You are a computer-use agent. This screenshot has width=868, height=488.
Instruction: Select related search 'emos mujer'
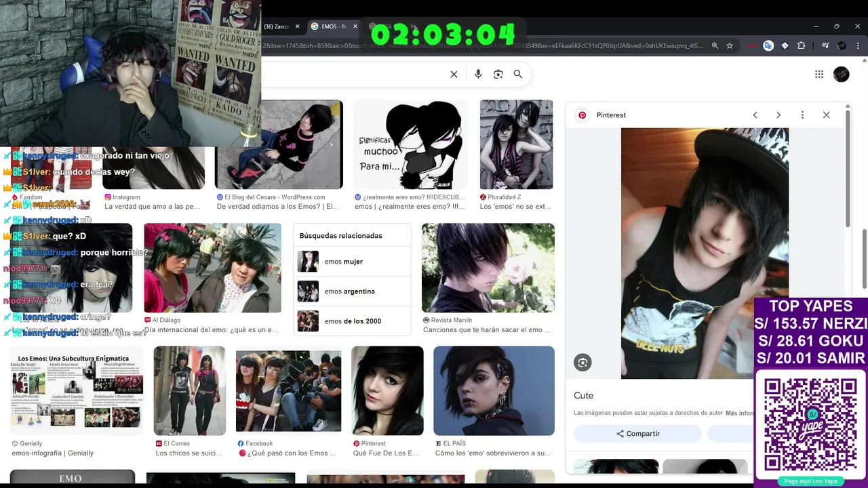pyautogui.click(x=352, y=262)
